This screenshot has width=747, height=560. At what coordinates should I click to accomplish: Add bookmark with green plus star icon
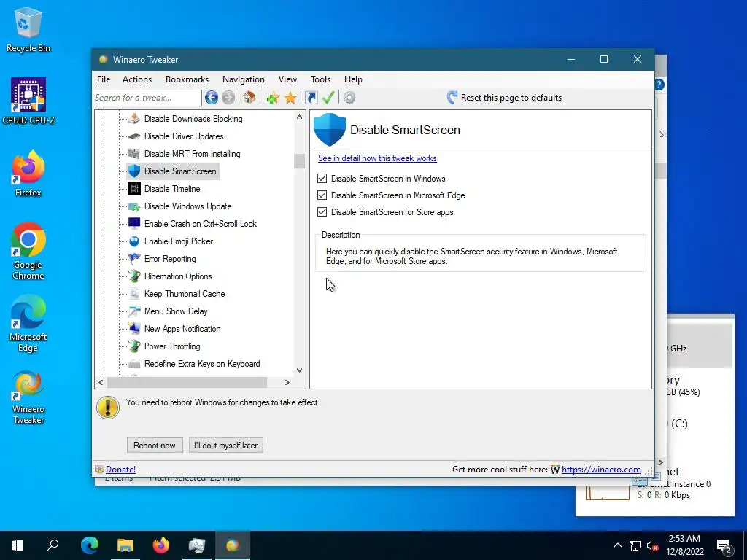[273, 98]
